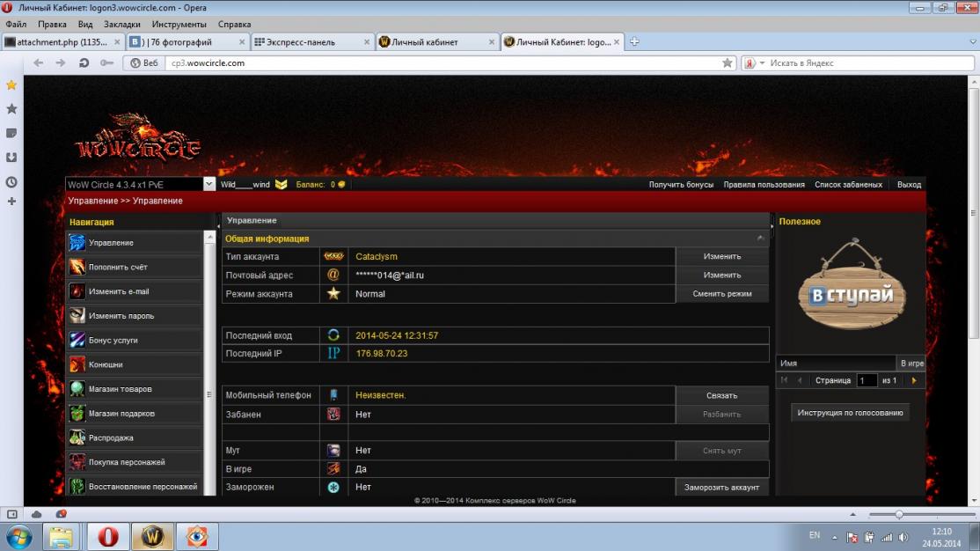Screen dimensions: 980x551
Task: Open the WoW Circle 4.3.4 realm dropdown
Action: pos(209,185)
